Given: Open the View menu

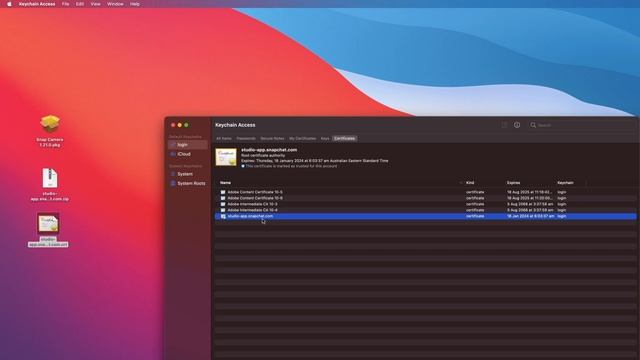Looking at the screenshot, I should click(96, 4).
